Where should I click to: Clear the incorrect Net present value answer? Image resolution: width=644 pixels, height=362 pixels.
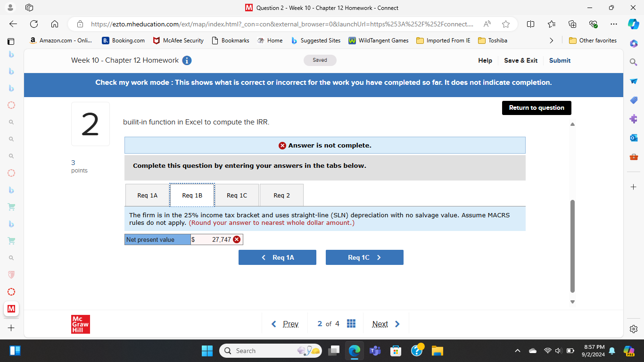click(237, 239)
